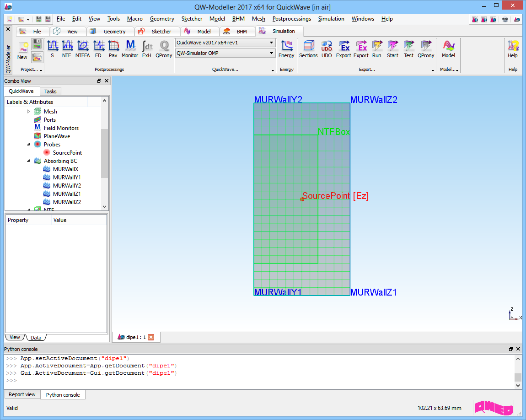Viewport: 526px width, 420px height.
Task: Click the Start simulation icon
Action: [392, 49]
